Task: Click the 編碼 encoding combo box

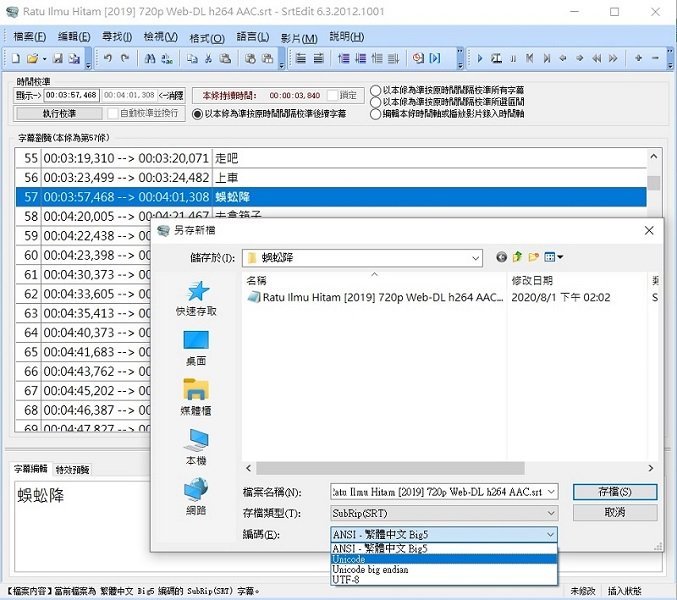Action: [444, 534]
